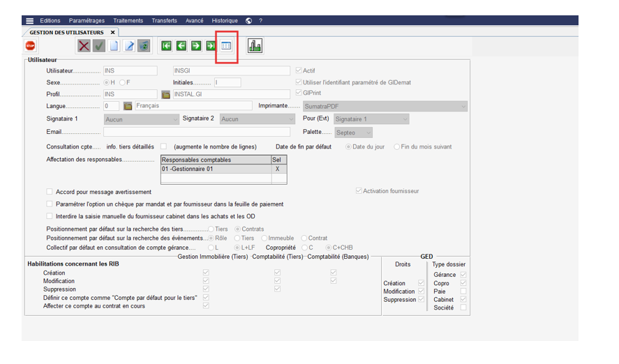Open the Historique menu
The width and height of the screenshot is (619, 364).
coord(225,21)
